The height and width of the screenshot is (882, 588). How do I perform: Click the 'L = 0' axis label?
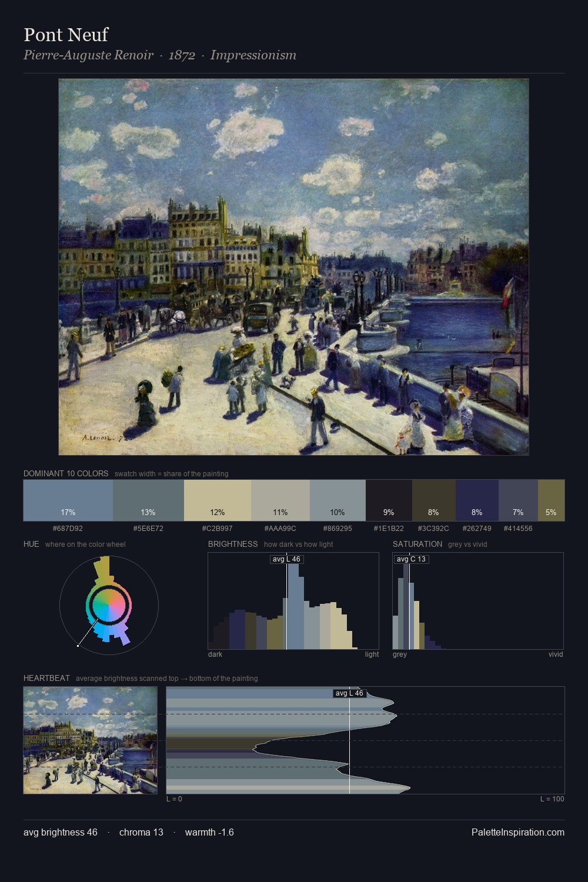[x=174, y=799]
